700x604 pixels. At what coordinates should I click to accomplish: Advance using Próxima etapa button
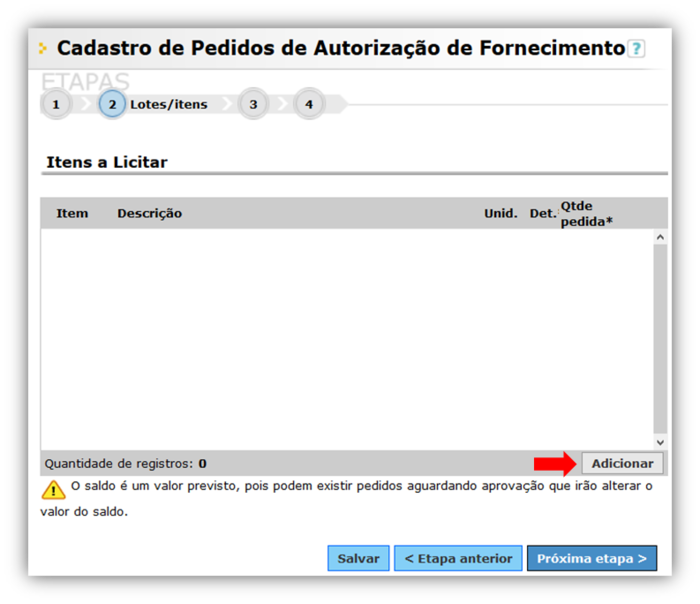tap(592, 559)
